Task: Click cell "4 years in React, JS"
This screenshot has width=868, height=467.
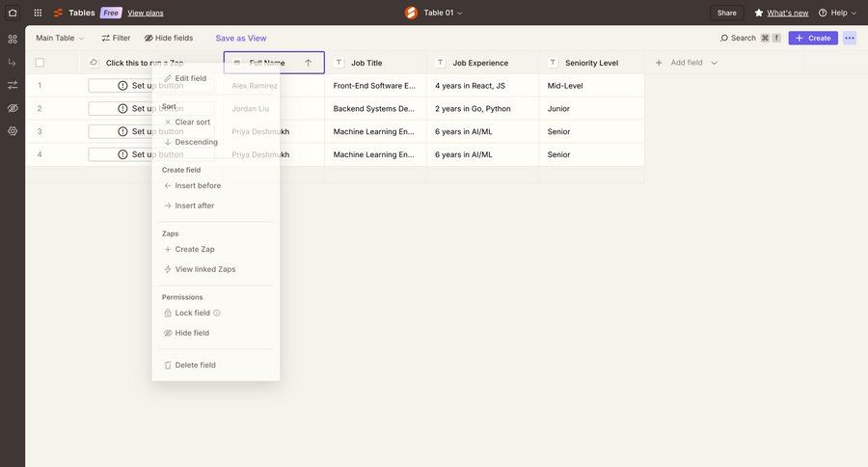Action: [x=482, y=85]
